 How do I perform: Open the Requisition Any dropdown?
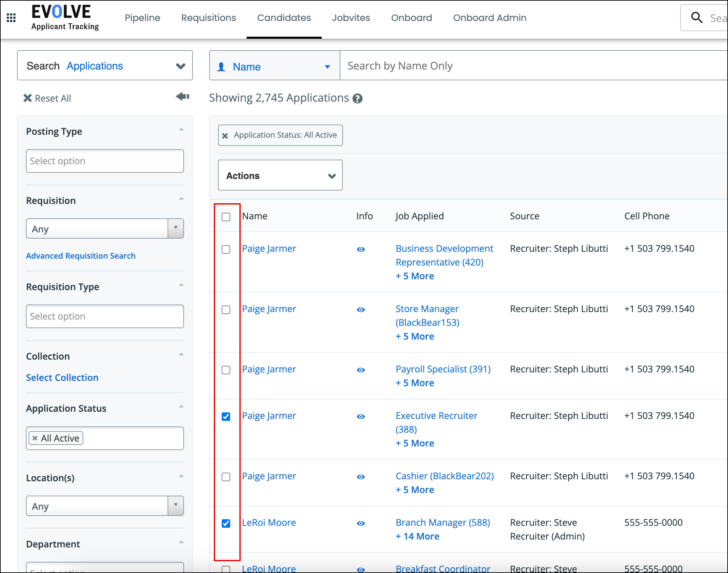tap(105, 229)
